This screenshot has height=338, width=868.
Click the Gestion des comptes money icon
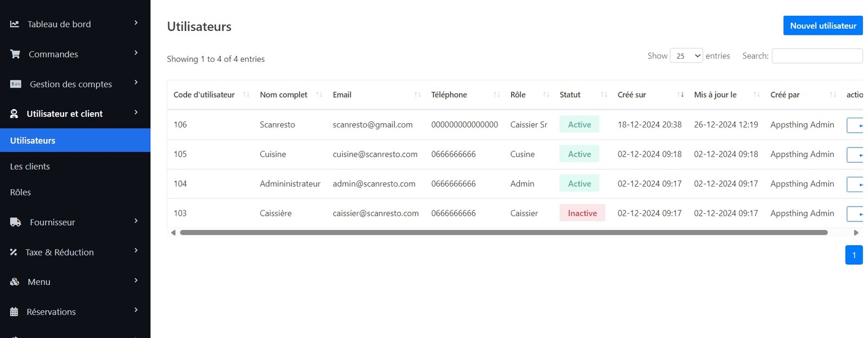click(x=16, y=84)
